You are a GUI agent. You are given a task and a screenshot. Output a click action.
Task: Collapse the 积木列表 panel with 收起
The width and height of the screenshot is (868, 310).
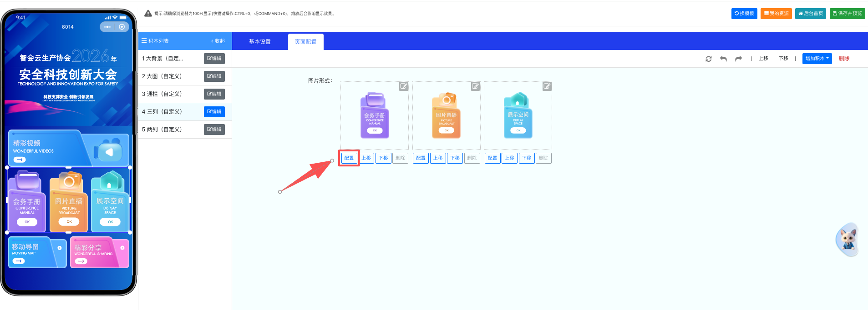[218, 41]
